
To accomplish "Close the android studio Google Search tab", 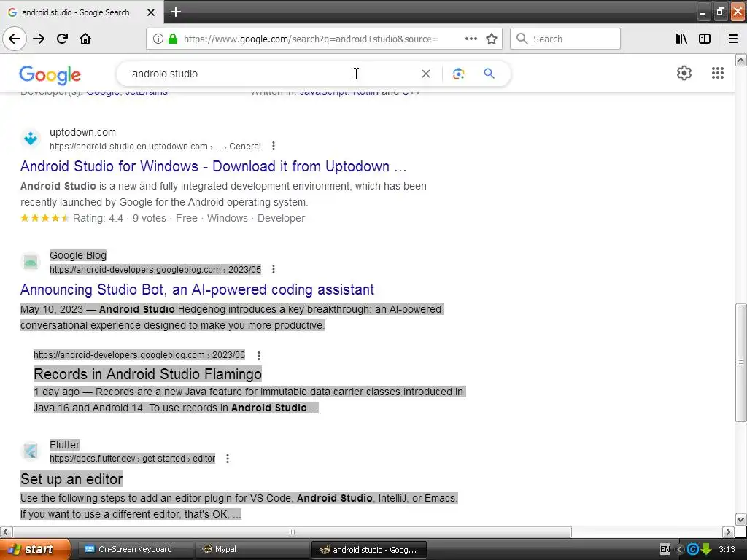I will [x=151, y=12].
